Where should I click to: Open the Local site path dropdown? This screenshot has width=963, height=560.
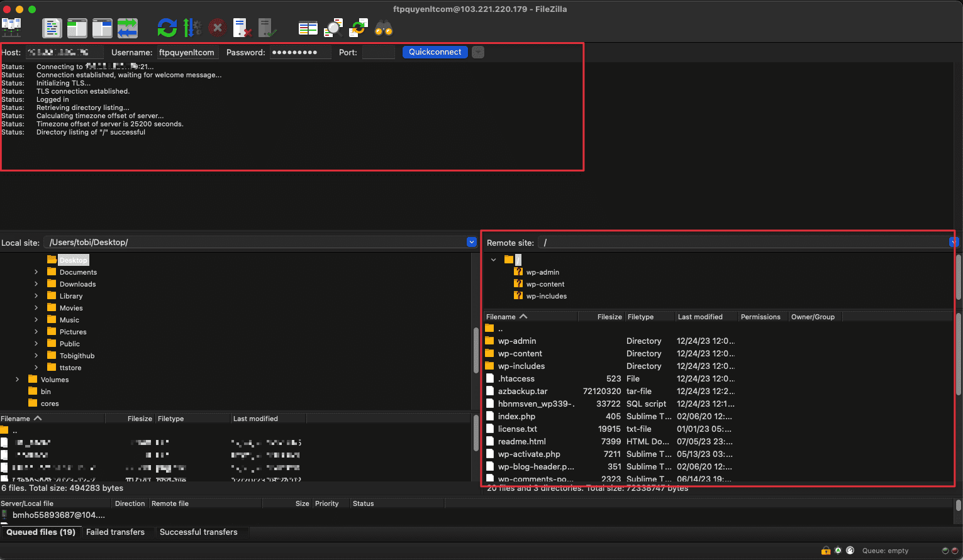coord(472,242)
